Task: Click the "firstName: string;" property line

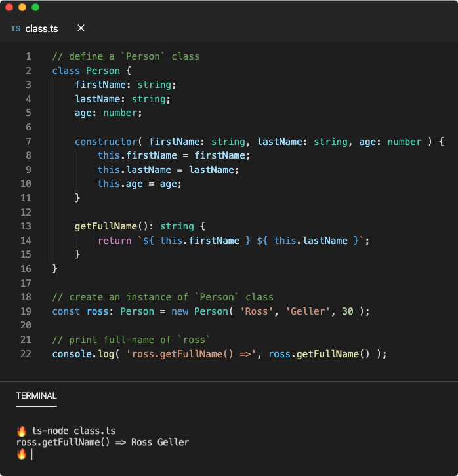Action: pos(125,85)
